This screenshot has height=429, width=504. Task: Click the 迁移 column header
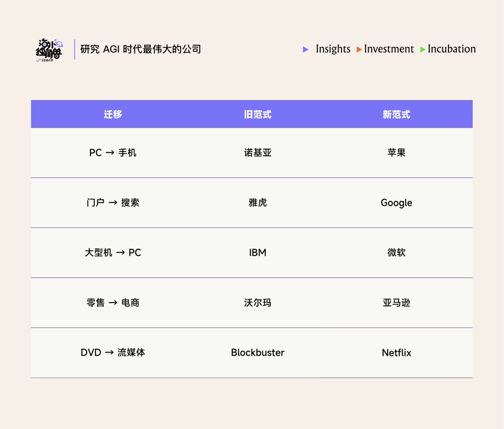tap(113, 114)
